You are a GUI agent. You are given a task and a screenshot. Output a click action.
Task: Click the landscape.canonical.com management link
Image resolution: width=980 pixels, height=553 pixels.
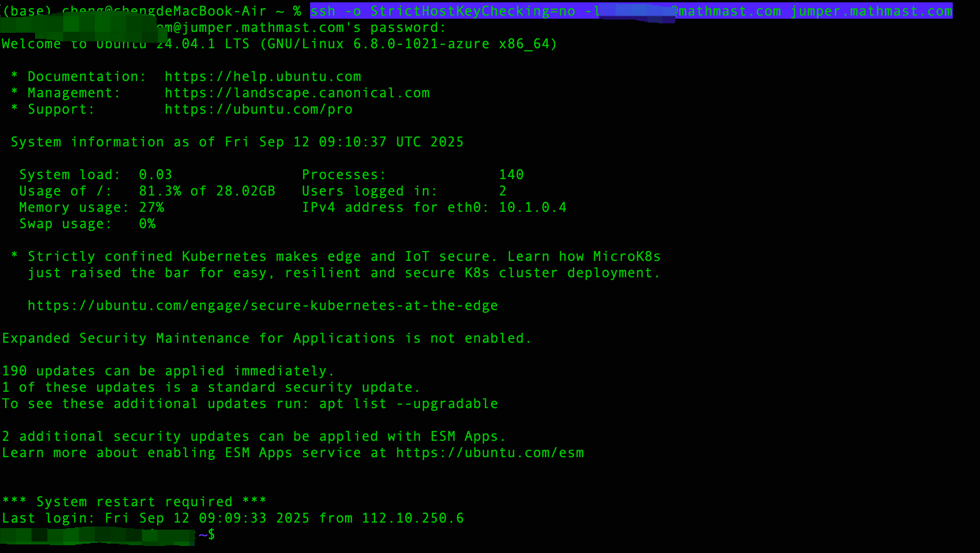point(297,93)
